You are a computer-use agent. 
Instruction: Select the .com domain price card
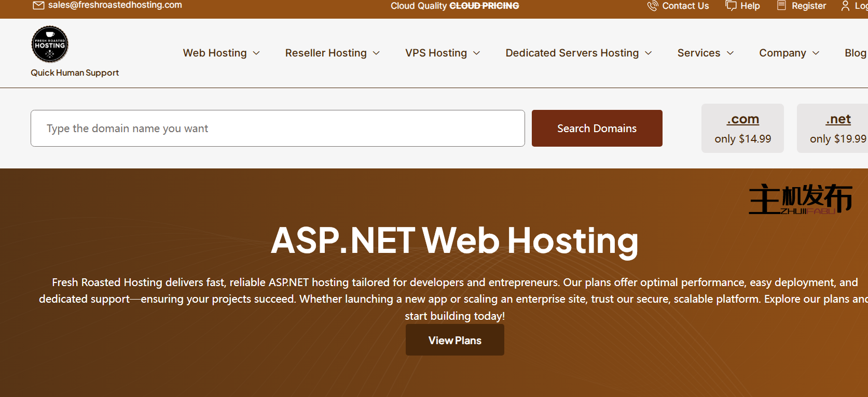(742, 129)
